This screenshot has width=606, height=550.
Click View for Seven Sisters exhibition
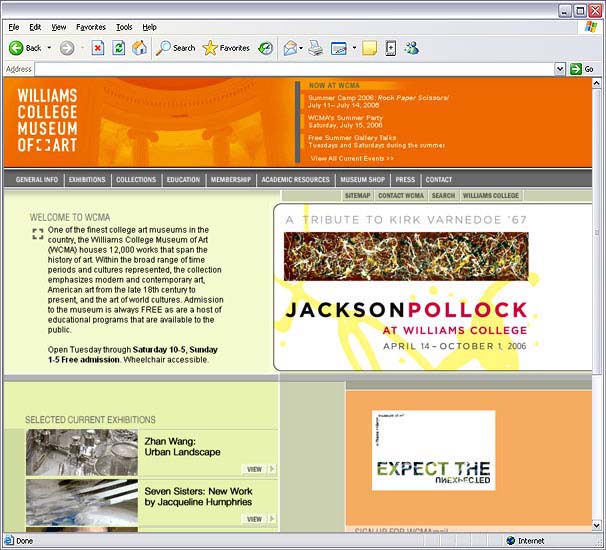(259, 519)
